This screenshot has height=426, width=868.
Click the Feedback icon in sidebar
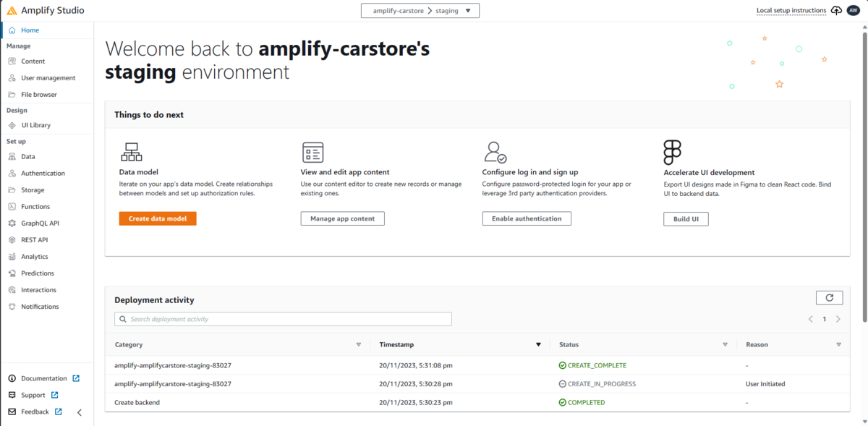(12, 412)
